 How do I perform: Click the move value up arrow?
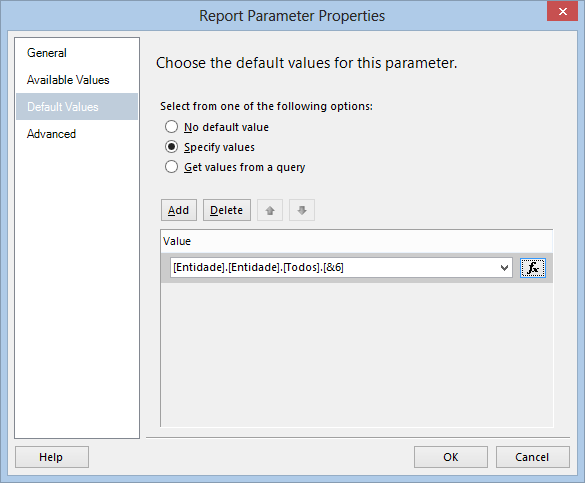click(270, 210)
